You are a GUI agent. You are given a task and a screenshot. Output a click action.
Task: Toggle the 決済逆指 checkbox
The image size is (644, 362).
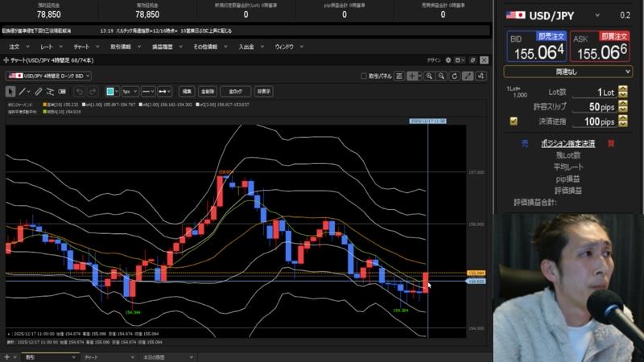pos(514,121)
